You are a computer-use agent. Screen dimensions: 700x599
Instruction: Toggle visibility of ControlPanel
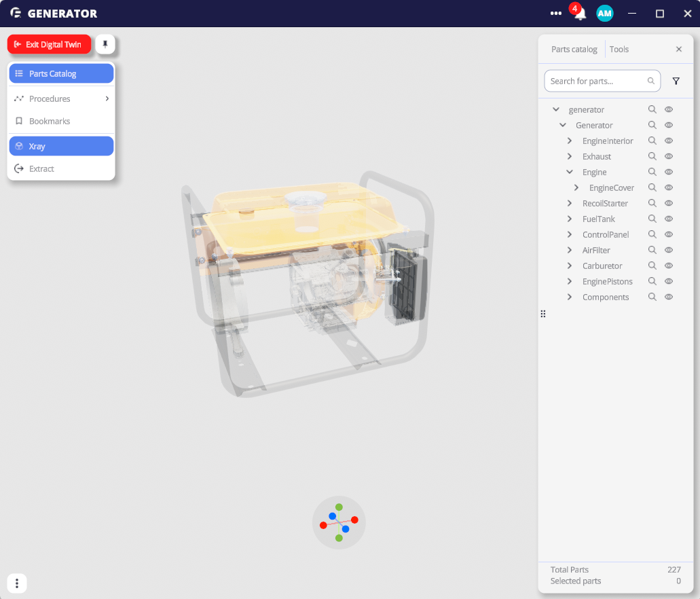(x=668, y=234)
